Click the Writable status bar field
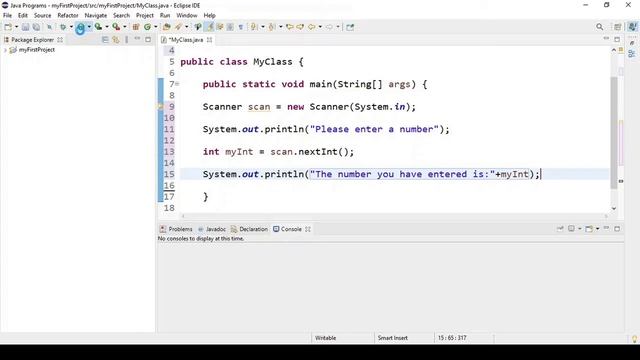Screen dimensions: 640x360 [x=325, y=338]
